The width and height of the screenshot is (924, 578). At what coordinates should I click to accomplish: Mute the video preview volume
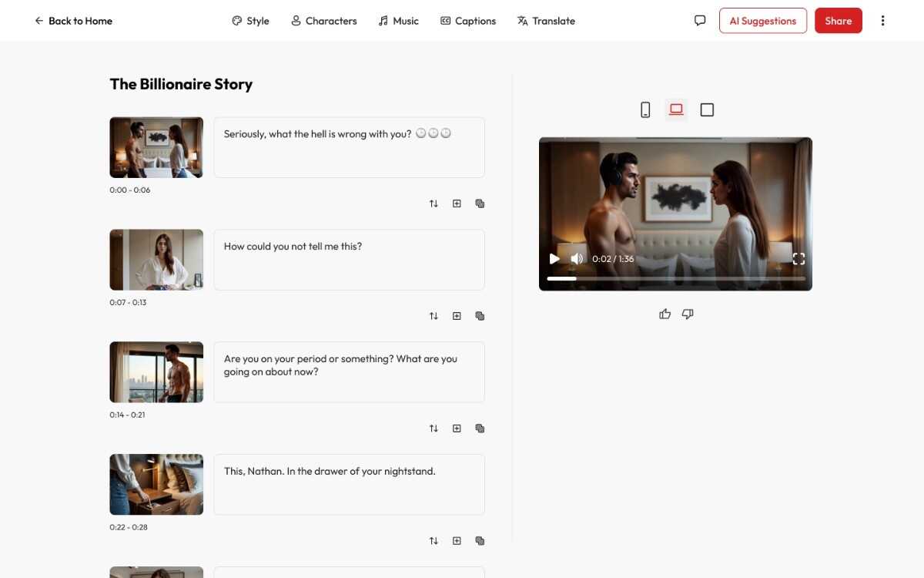click(x=577, y=259)
